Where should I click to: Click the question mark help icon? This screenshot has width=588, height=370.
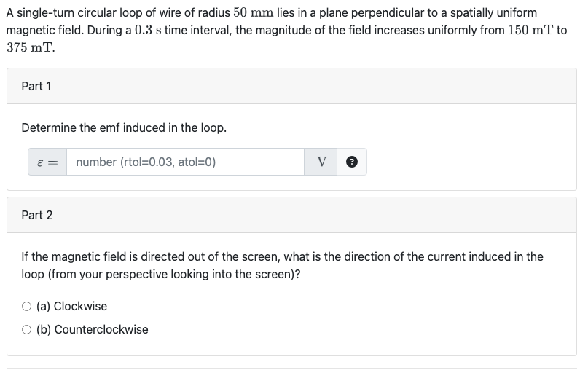pyautogui.click(x=353, y=162)
